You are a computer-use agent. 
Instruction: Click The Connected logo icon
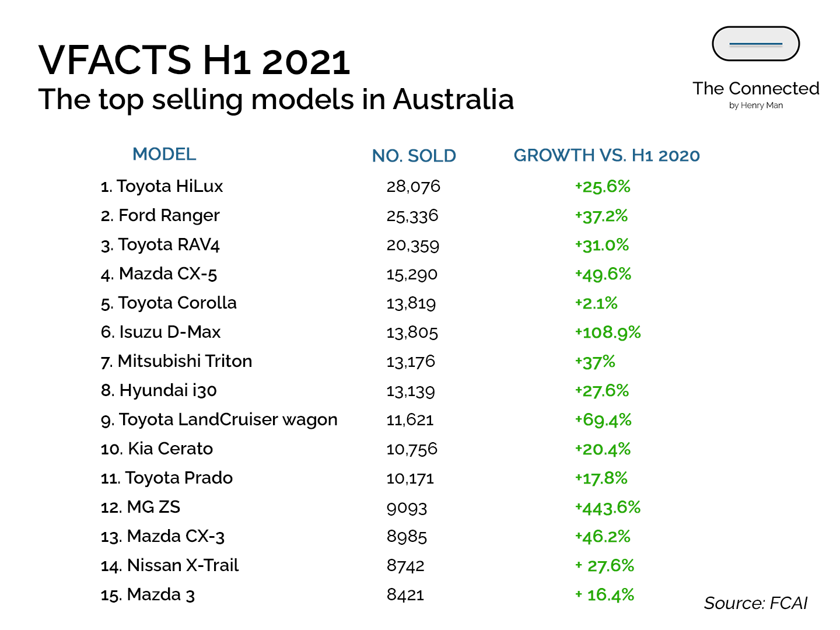755,44
